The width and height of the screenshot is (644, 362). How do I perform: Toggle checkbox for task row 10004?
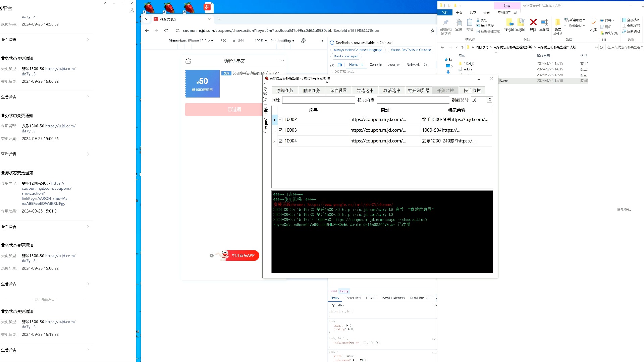point(280,141)
